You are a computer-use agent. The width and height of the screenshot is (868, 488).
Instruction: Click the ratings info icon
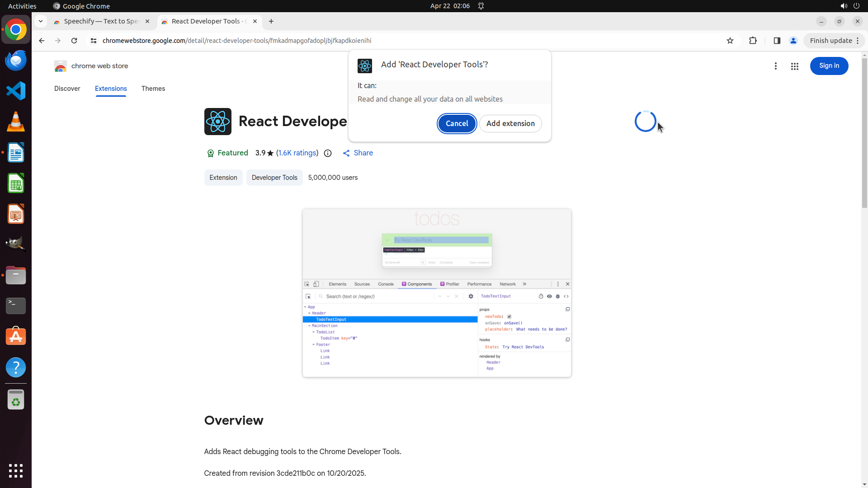[328, 153]
